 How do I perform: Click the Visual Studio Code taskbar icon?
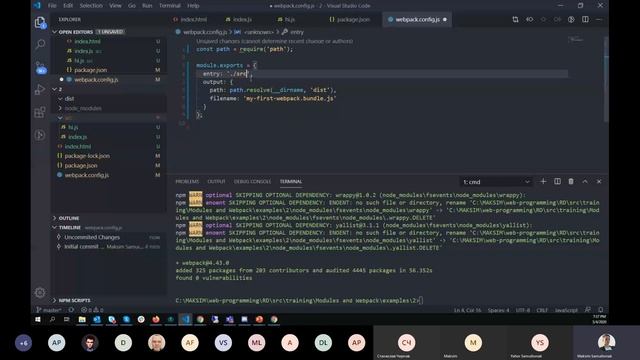click(x=185, y=319)
